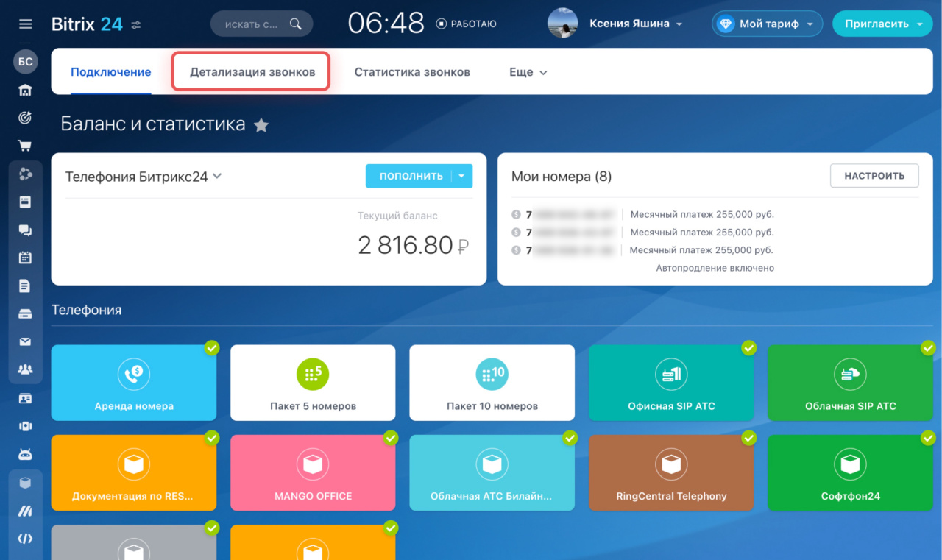This screenshot has height=560, width=942.
Task: Open the drive storage icon in the sidebar
Action: pyautogui.click(x=25, y=313)
